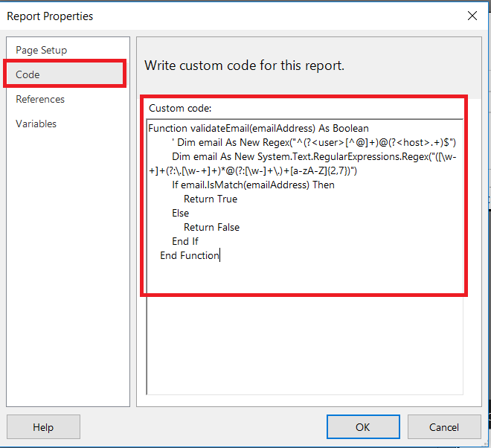Open the Page Setup section
The image size is (491, 448).
(x=42, y=50)
